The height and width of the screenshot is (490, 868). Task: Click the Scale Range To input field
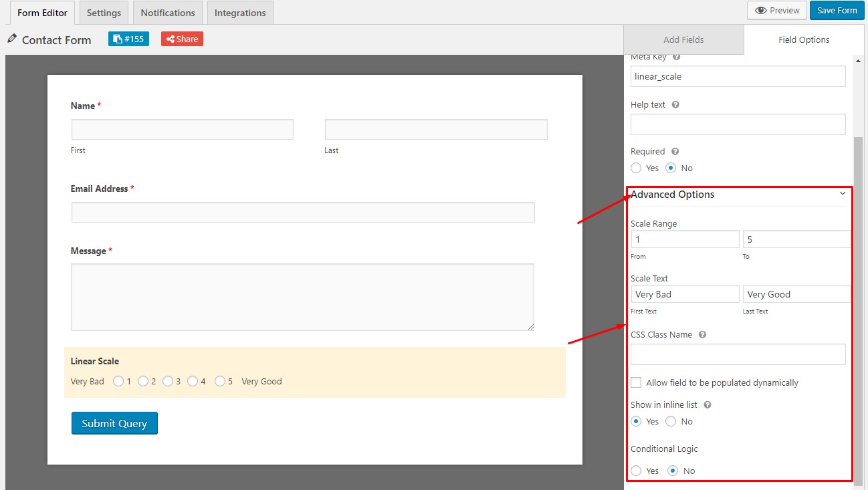pos(796,239)
